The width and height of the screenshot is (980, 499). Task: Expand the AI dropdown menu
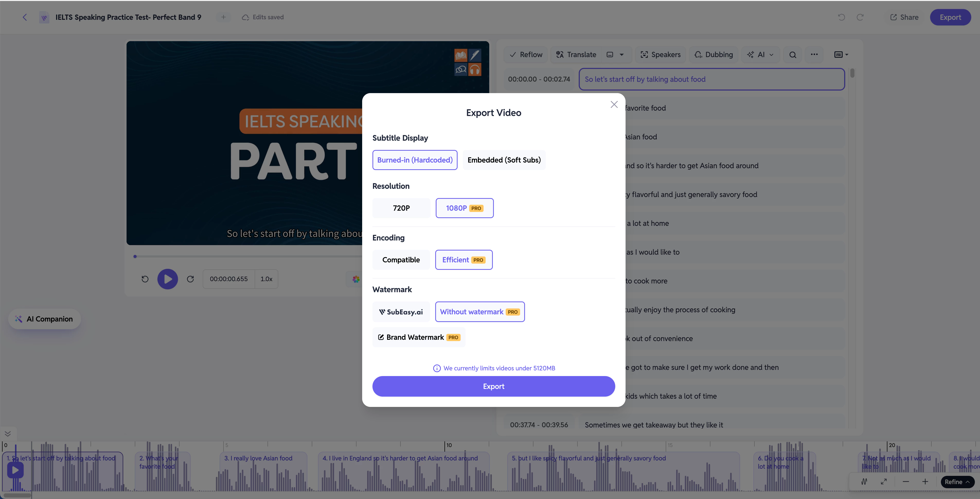[x=761, y=54]
